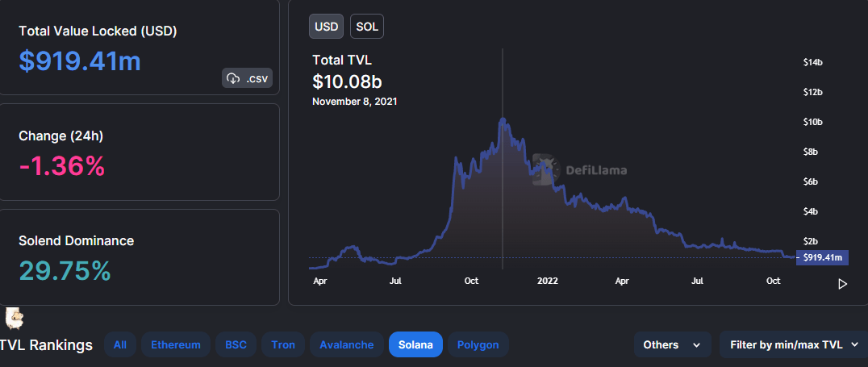
Task: Click the llama mascot icon
Action: pos(14,319)
